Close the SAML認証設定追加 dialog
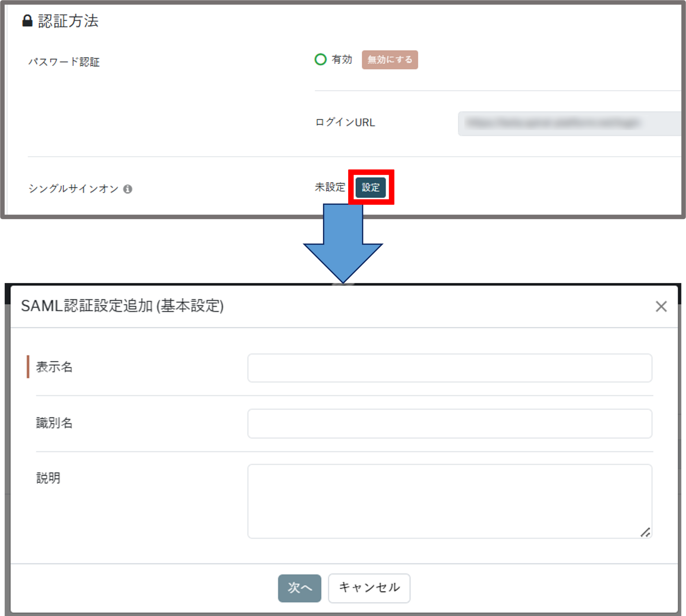The height and width of the screenshot is (616, 686). coord(661,306)
